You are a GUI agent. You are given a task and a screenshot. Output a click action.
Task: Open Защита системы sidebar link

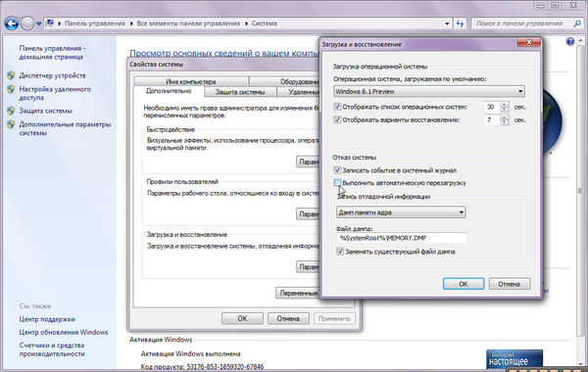coord(46,111)
